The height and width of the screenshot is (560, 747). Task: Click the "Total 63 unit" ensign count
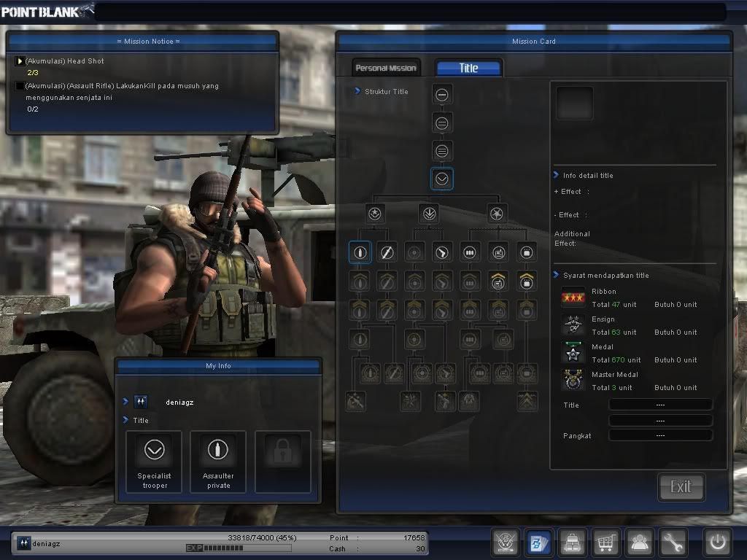pos(614,332)
